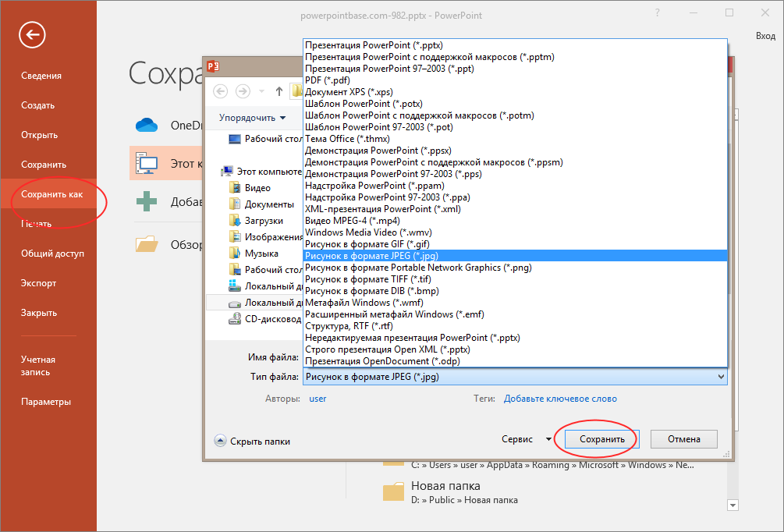Screen dimensions: 784x532
Task: Click the dialog's back navigation arrow
Action: pyautogui.click(x=221, y=91)
